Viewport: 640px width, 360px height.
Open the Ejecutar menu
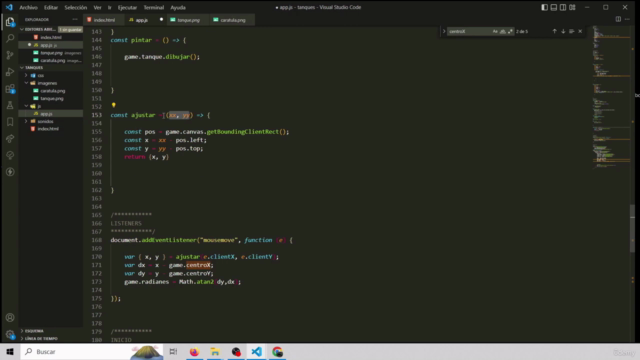click(127, 7)
